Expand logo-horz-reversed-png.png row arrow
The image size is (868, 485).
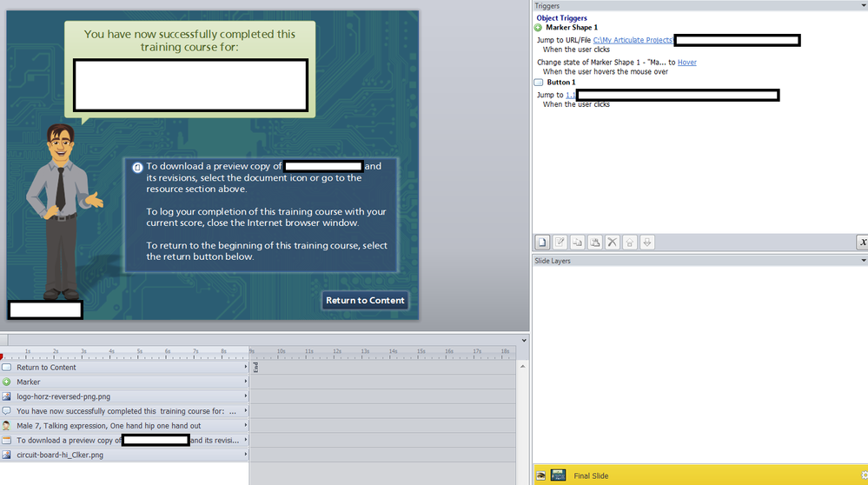(x=245, y=395)
